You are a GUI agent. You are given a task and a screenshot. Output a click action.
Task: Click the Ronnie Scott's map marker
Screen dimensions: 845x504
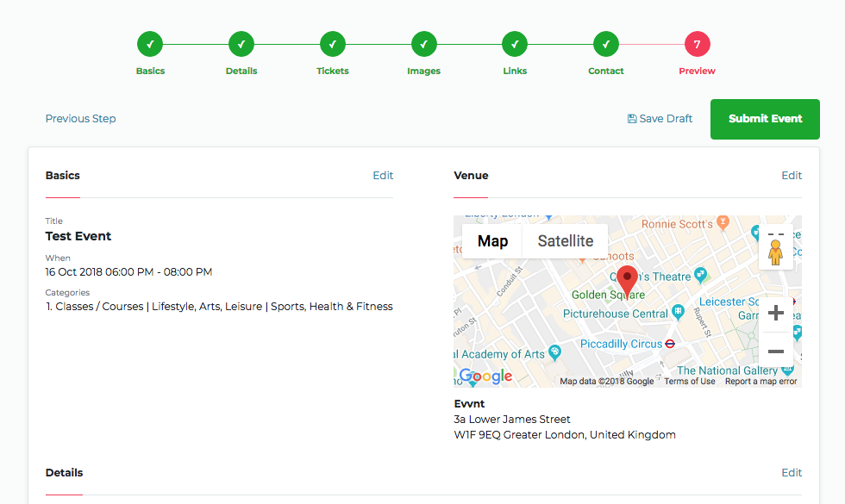point(723,221)
